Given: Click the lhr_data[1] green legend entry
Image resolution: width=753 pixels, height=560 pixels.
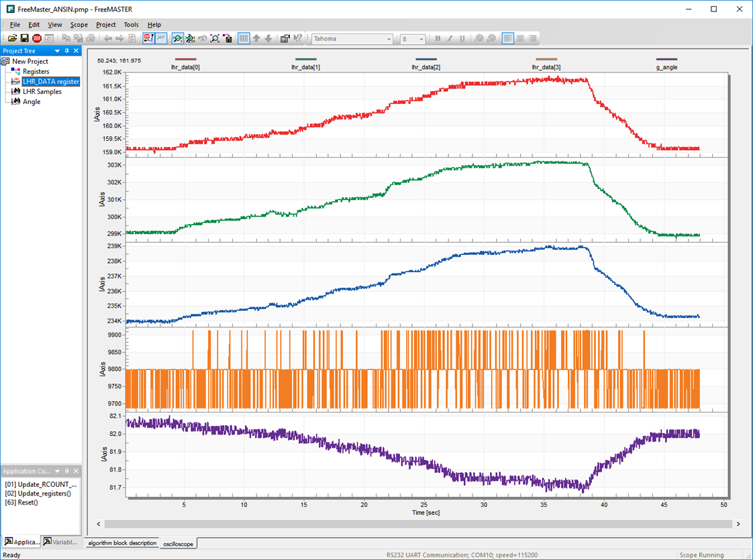Looking at the screenshot, I should click(305, 64).
